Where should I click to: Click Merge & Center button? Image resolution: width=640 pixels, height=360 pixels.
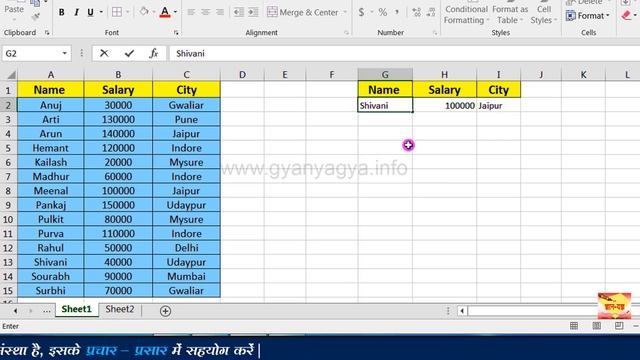302,12
